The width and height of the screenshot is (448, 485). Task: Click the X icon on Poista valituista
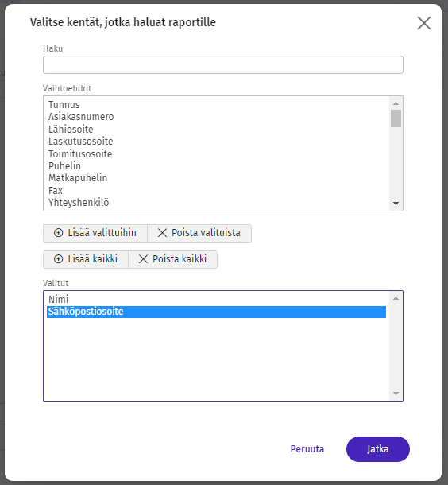(162, 233)
